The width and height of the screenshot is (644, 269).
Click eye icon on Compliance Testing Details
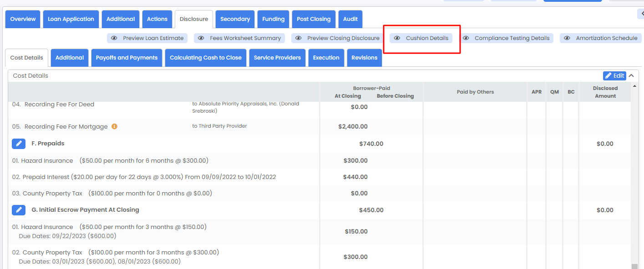[x=466, y=38]
